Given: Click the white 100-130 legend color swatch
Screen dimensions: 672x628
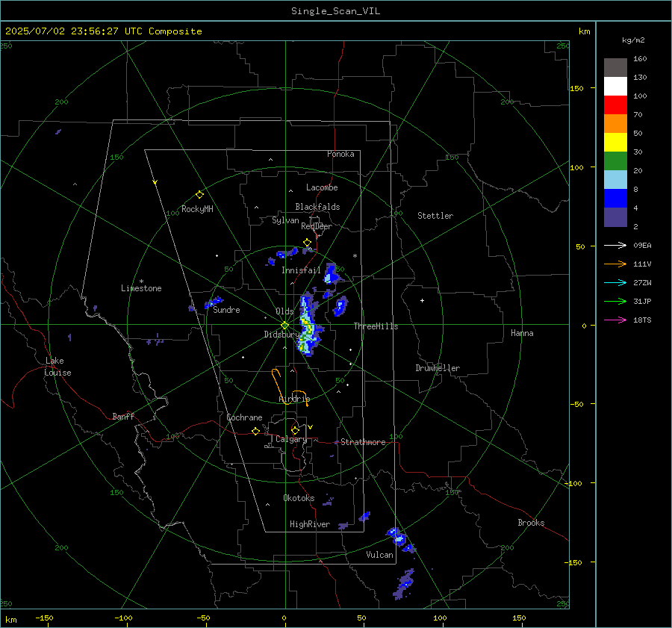Looking at the screenshot, I should click(615, 86).
